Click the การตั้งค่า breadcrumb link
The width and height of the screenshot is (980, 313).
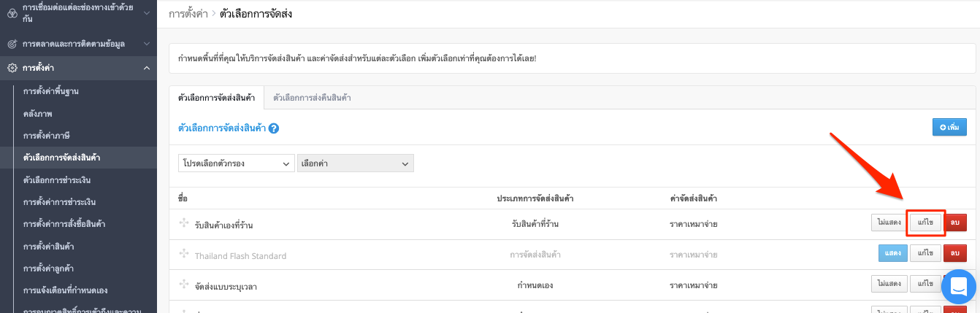[x=188, y=14]
